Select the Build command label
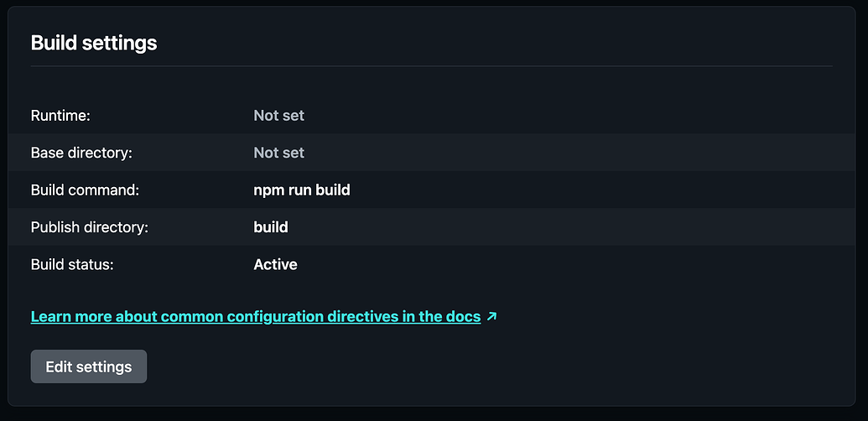Image resolution: width=868 pixels, height=421 pixels. (x=85, y=190)
